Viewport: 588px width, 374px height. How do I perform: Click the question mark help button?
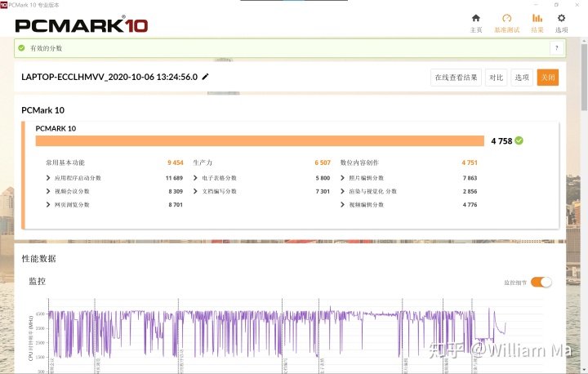point(555,48)
